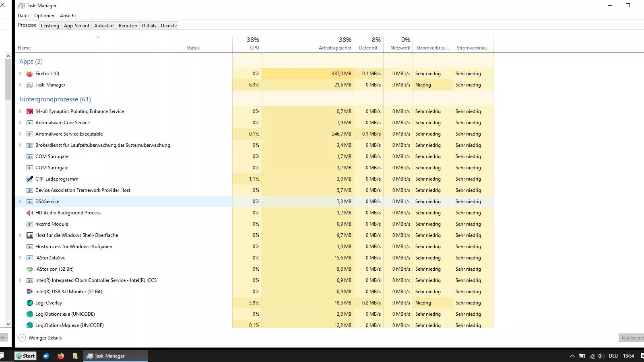Expand the Antimalware Service Executable entry

pyautogui.click(x=20, y=134)
